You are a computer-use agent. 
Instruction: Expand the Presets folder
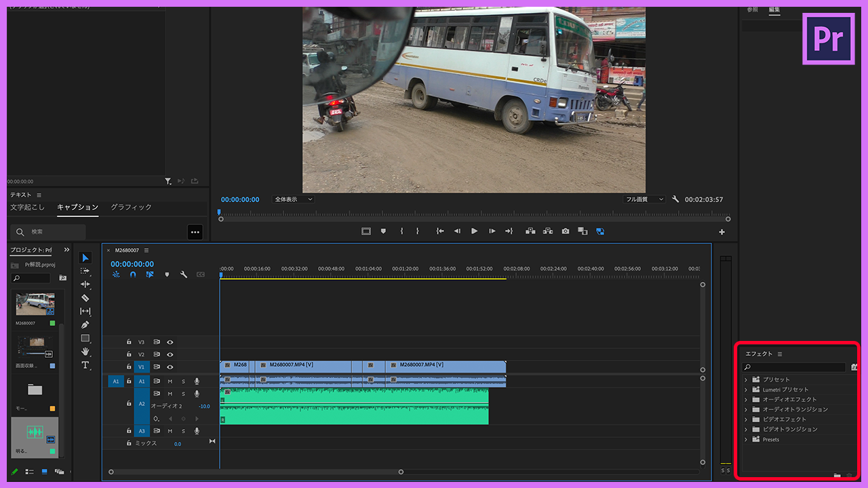[747, 439]
